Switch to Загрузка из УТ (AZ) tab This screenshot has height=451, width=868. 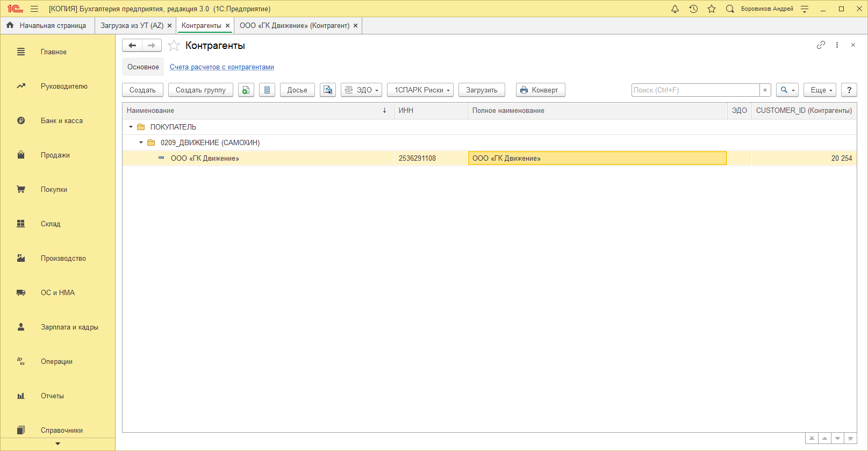(x=132, y=26)
